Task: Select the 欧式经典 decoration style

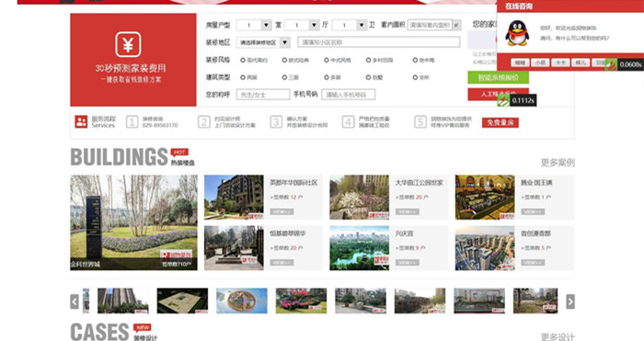Action: pyautogui.click(x=284, y=61)
